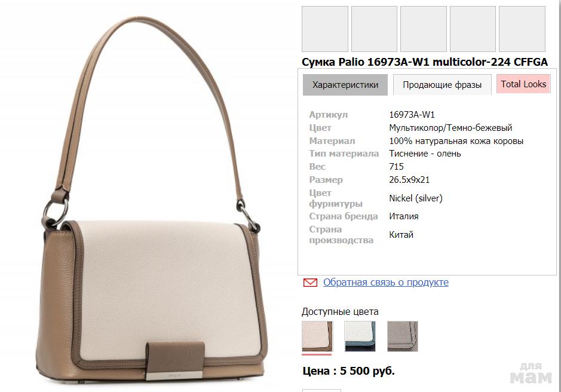Click the Мультиколор/Темно-бежевый color value
Image resolution: width=561 pixels, height=392 pixels.
[450, 128]
